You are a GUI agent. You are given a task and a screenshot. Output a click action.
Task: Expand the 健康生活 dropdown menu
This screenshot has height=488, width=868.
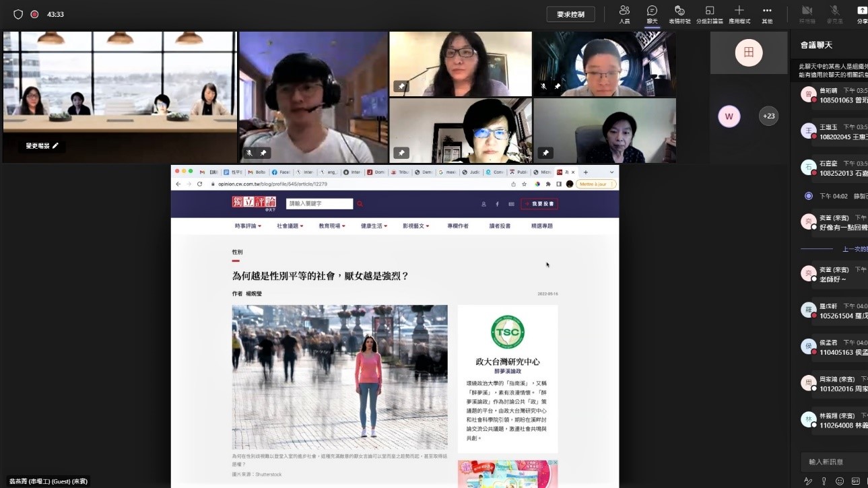coord(374,226)
